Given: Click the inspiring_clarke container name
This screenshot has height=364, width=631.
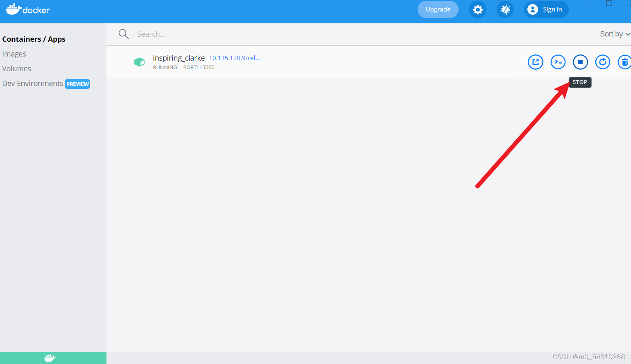Looking at the screenshot, I should pos(179,58).
